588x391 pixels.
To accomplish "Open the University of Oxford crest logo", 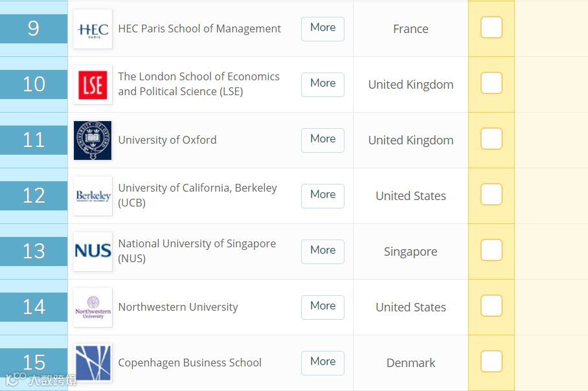I will click(93, 140).
